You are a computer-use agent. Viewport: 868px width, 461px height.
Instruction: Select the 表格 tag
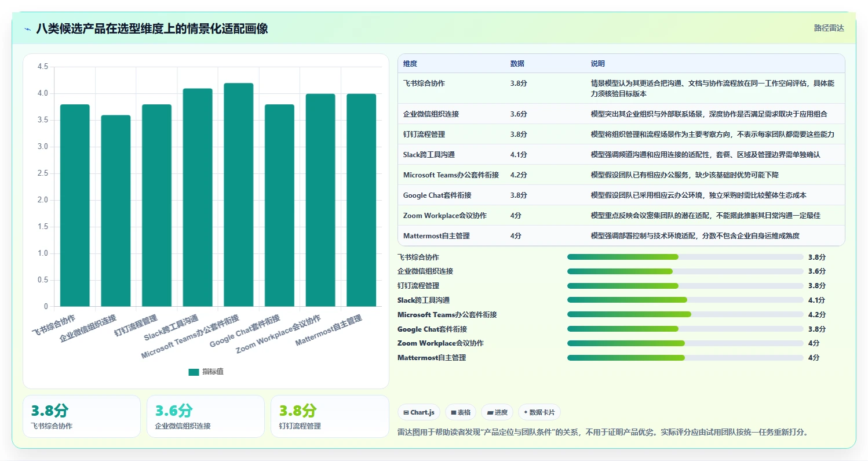click(461, 412)
